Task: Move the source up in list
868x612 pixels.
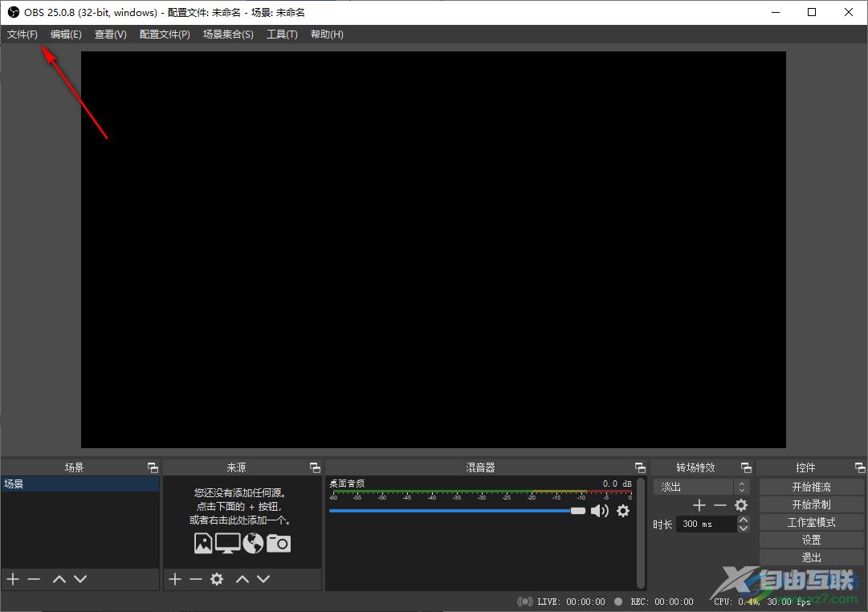Action: click(242, 579)
